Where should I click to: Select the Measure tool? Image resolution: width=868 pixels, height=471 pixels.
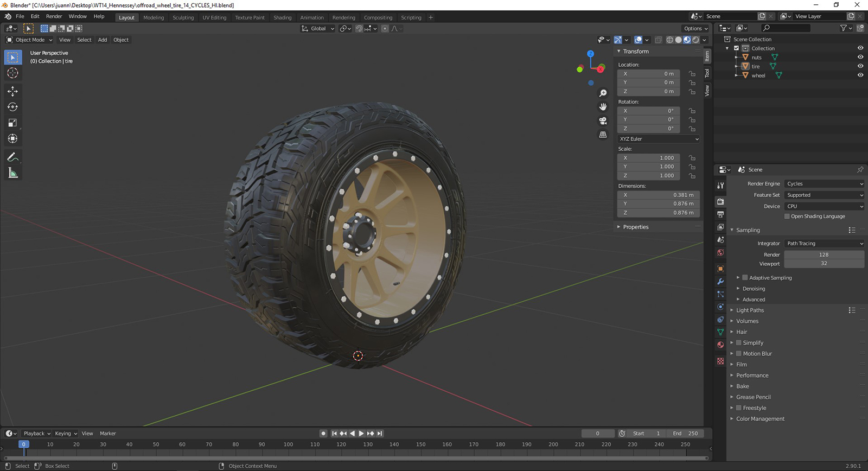point(12,173)
